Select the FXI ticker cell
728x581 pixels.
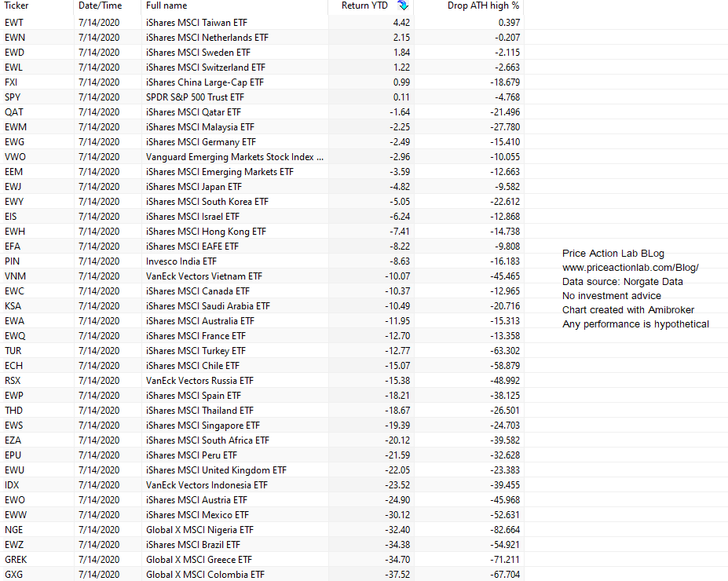tap(11, 82)
